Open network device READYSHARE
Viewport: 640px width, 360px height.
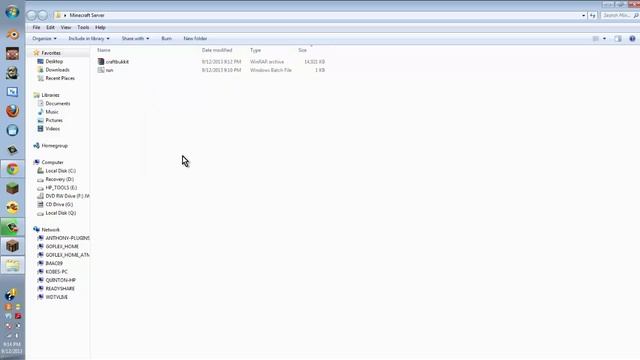point(60,289)
